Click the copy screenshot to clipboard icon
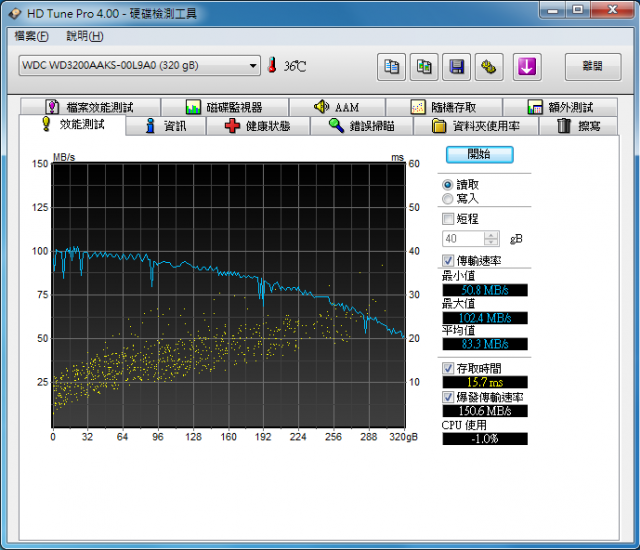Screen dimensions: 640x550 (424, 67)
